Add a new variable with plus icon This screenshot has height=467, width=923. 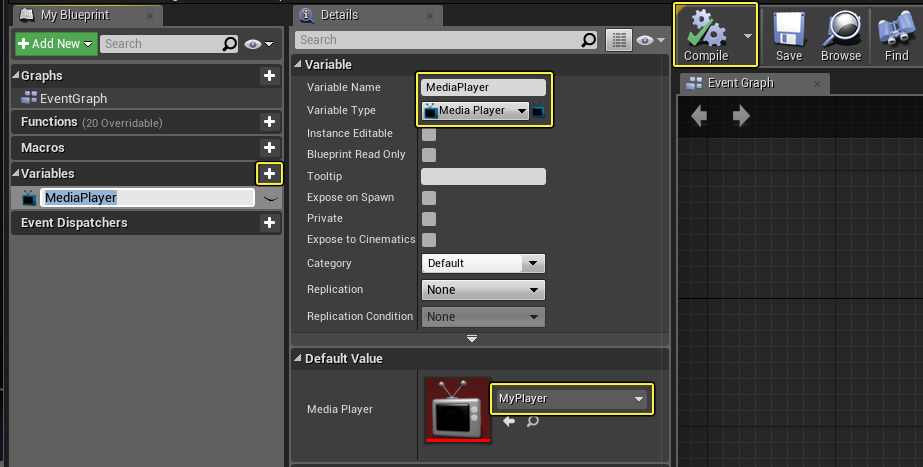[268, 174]
